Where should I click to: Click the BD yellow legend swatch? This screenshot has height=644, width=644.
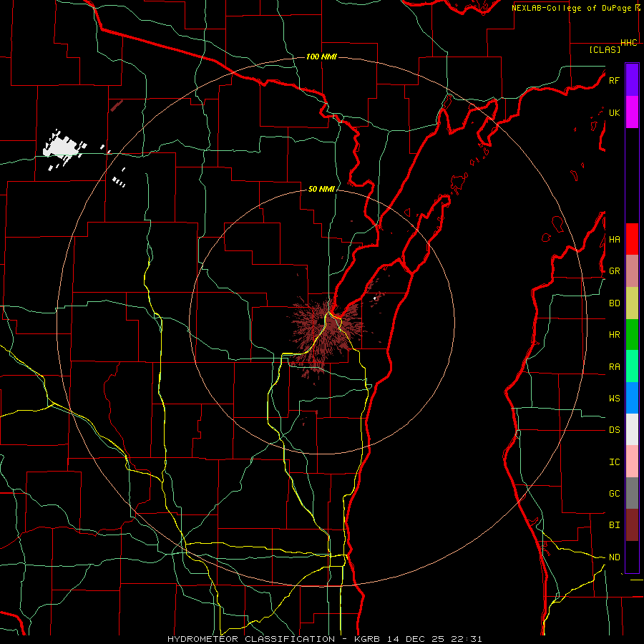tap(632, 303)
